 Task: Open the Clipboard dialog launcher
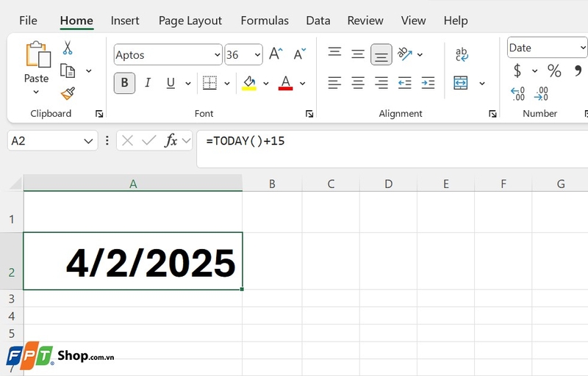99,114
